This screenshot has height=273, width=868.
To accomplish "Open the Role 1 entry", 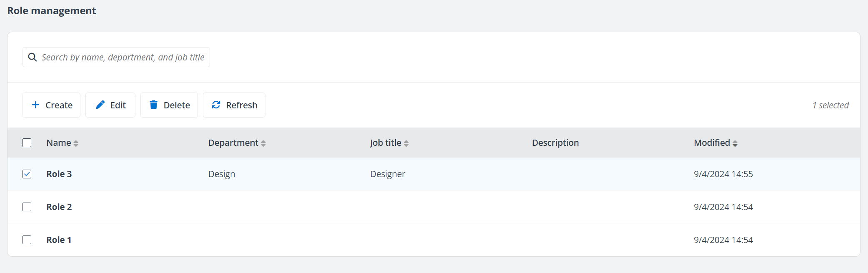I will pos(59,240).
